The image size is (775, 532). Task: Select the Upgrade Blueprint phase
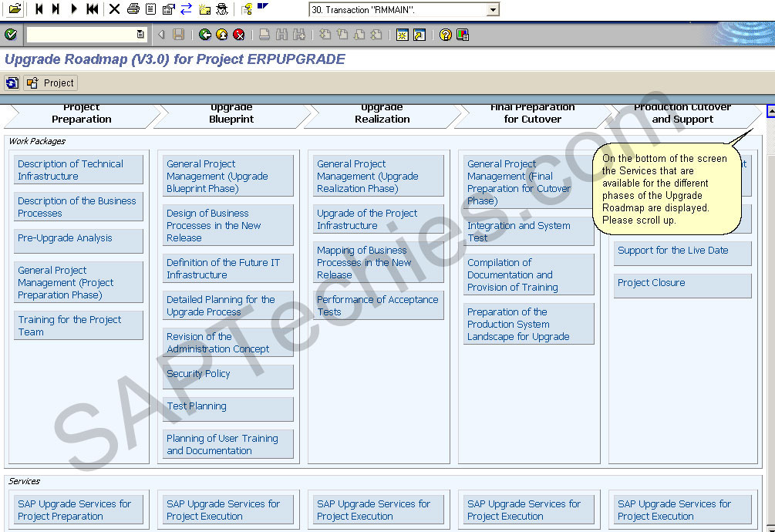231,116
